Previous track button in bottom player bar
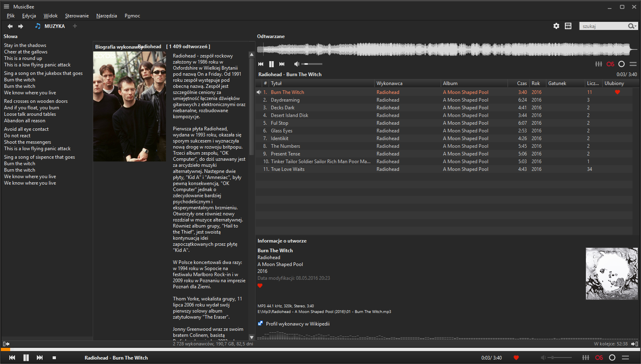Screen dimensions: 641x364 12,358
